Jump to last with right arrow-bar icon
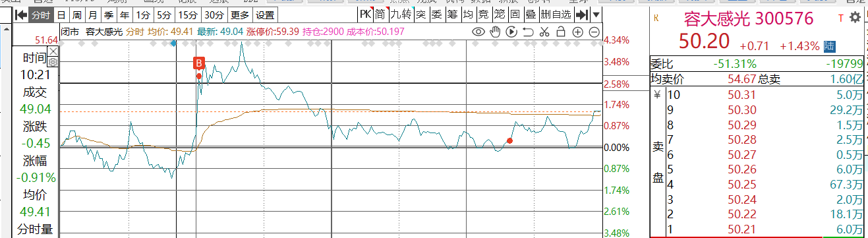Image resolution: width=868 pixels, height=238 pixels. click(581, 15)
